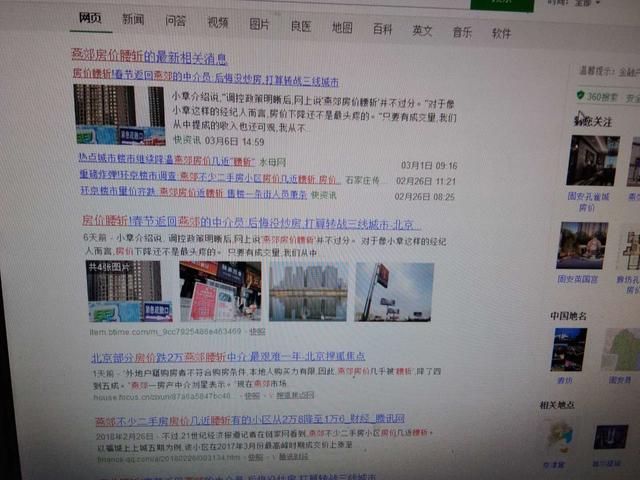The image size is (640, 480).
Task: Switch to the 图片 tab
Action: [259, 24]
